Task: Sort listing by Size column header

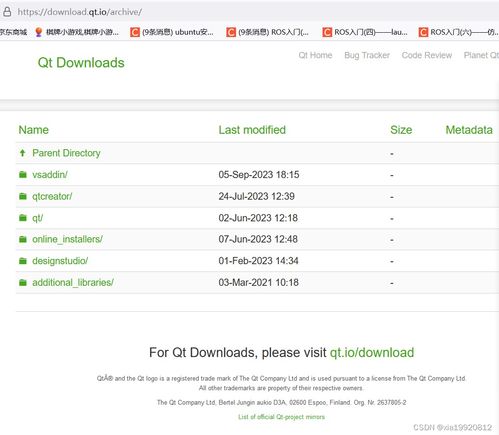Action: click(401, 130)
